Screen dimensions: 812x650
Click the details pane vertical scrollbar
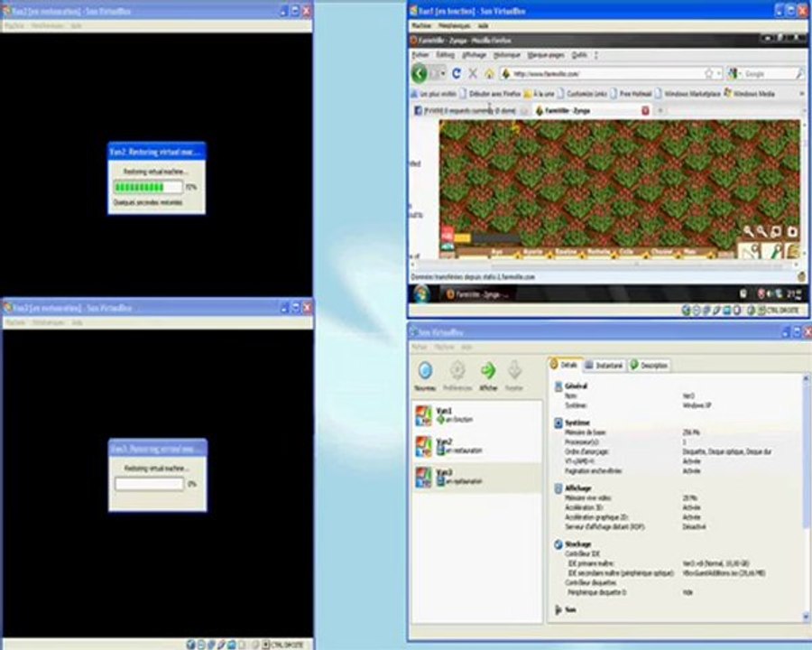point(806,497)
